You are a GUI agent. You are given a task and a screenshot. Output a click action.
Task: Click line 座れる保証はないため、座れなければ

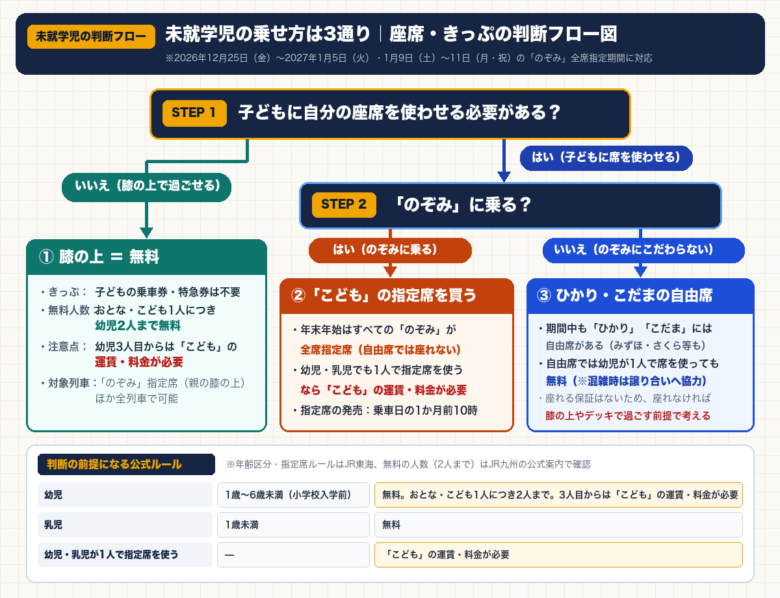628,399
